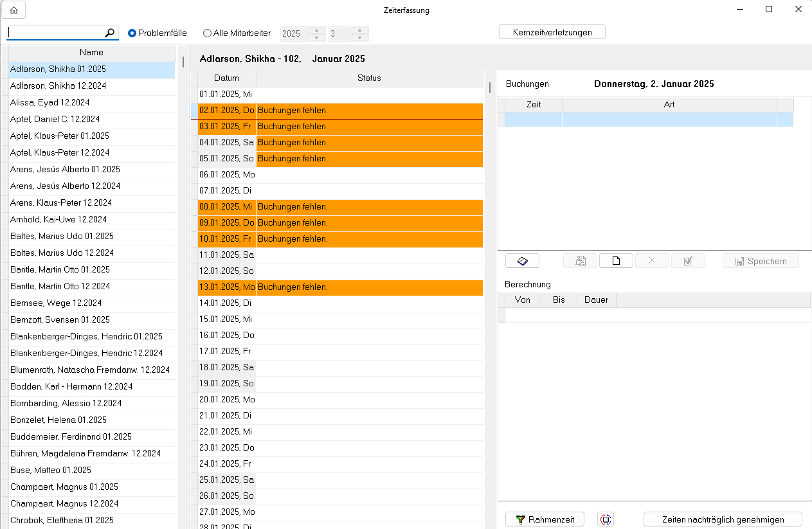Click into the employee search field
The image size is (812, 529).
pyautogui.click(x=55, y=33)
